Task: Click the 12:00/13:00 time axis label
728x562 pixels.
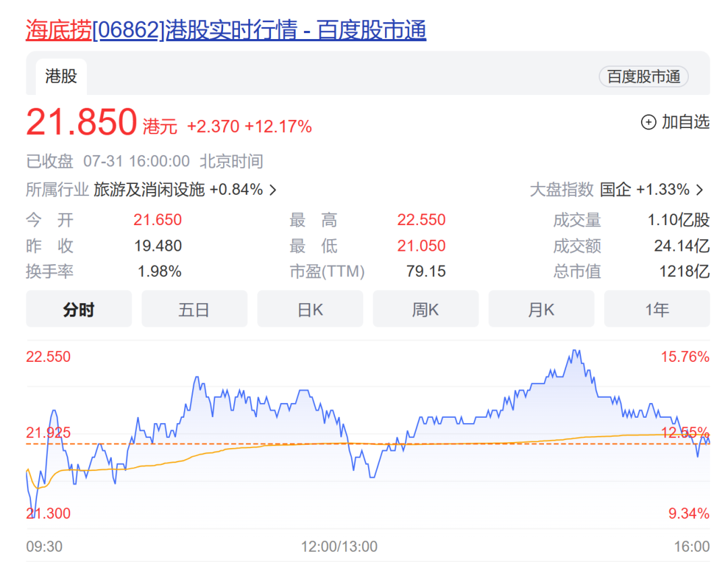Action: tap(339, 547)
